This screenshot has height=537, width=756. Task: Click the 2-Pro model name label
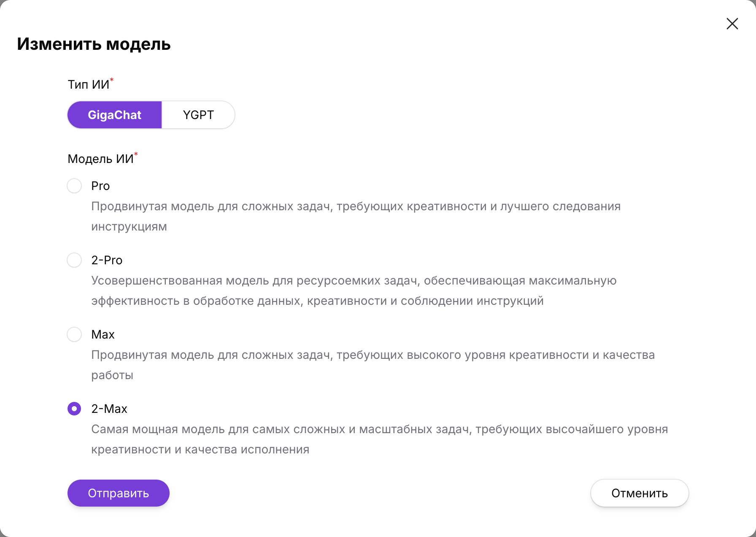coord(107,260)
